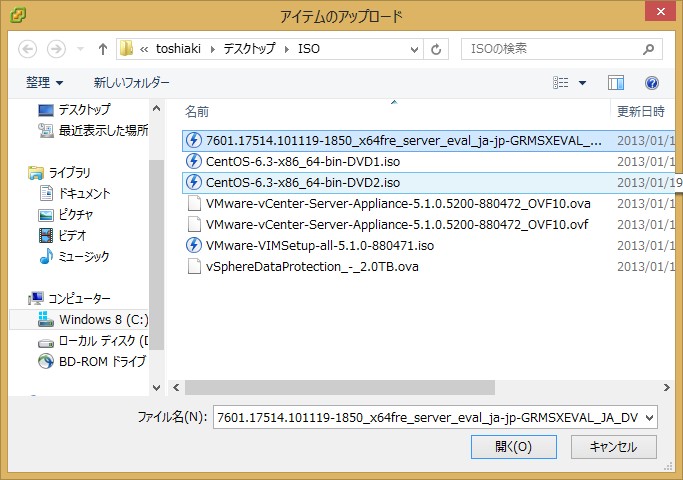Open the 整理 menu
This screenshot has width=683, height=480.
coord(44,82)
